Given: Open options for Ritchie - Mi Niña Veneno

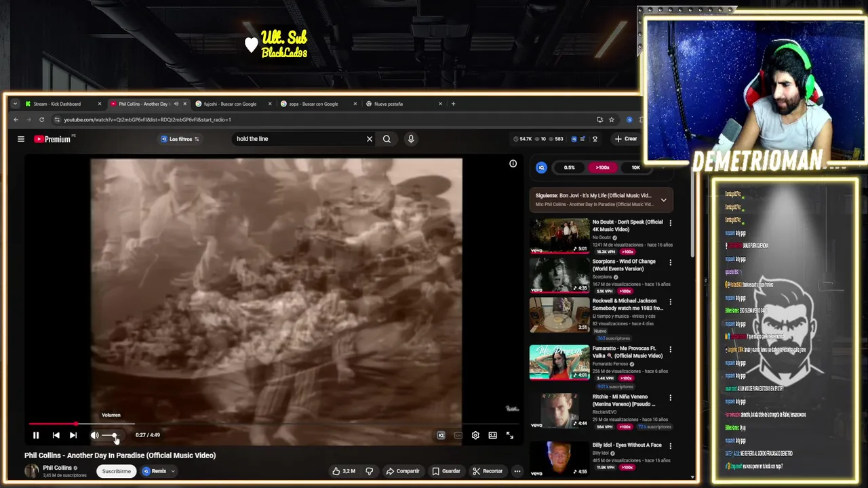Looking at the screenshot, I should [670, 398].
